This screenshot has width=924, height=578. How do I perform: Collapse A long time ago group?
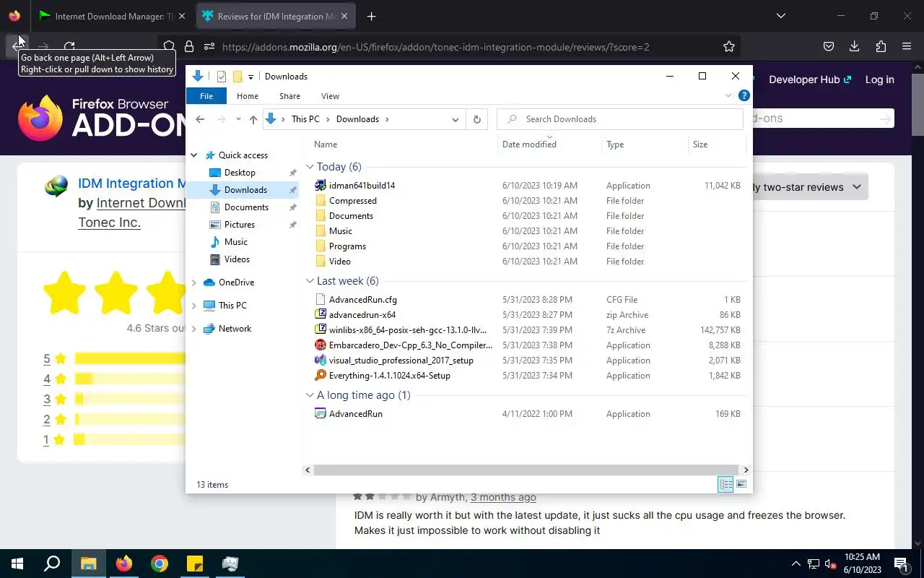click(310, 395)
